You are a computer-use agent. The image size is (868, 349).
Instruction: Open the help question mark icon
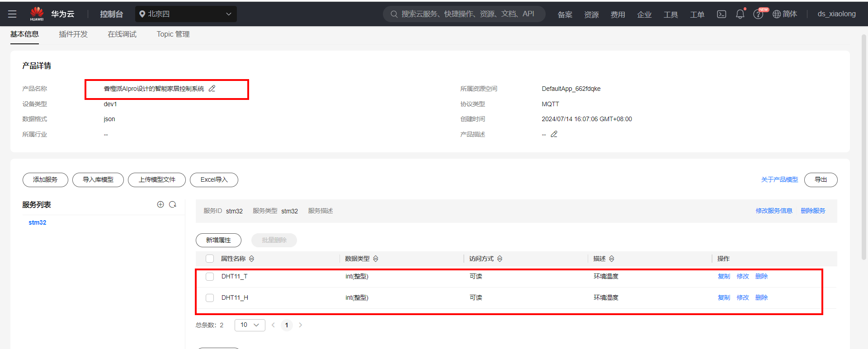758,14
